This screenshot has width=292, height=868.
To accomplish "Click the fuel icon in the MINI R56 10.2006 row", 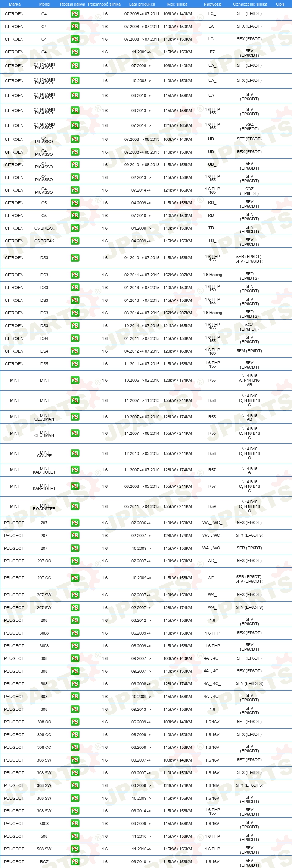I will tap(75, 380).
